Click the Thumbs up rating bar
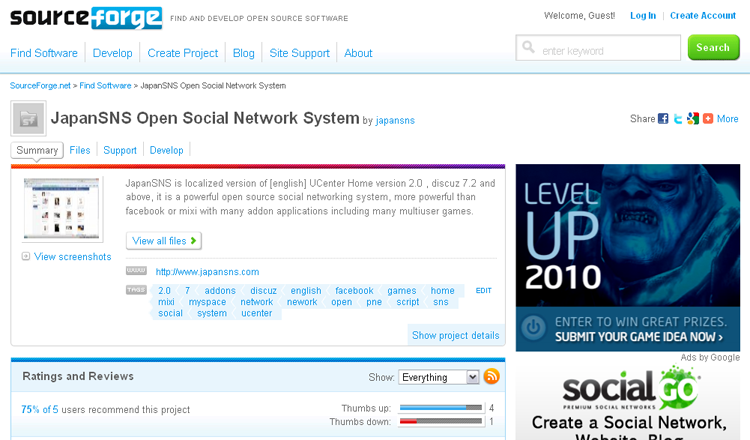 (440, 408)
